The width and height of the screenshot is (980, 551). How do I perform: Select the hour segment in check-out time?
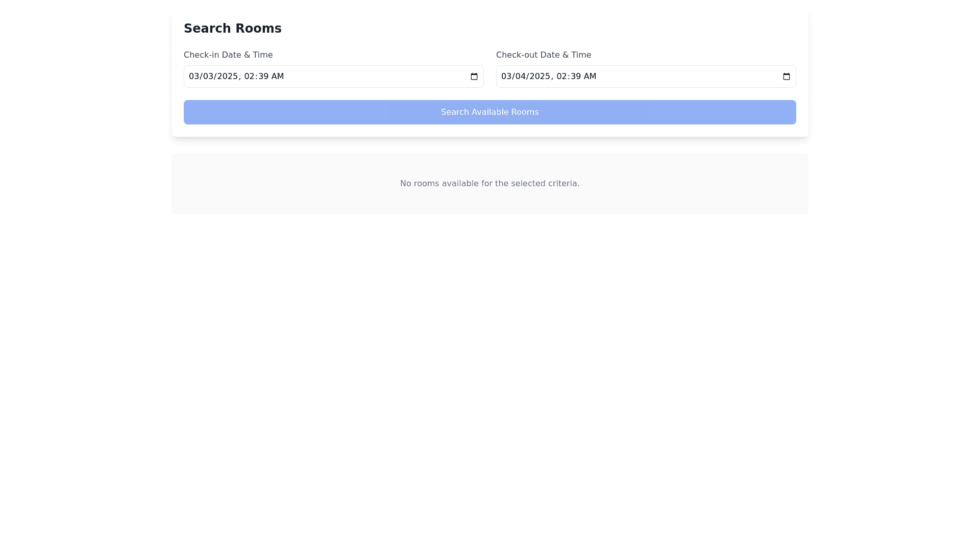[x=561, y=77]
